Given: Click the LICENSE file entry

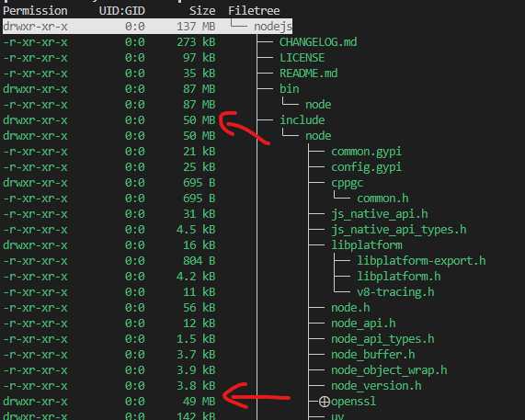Looking at the screenshot, I should click(302, 58).
